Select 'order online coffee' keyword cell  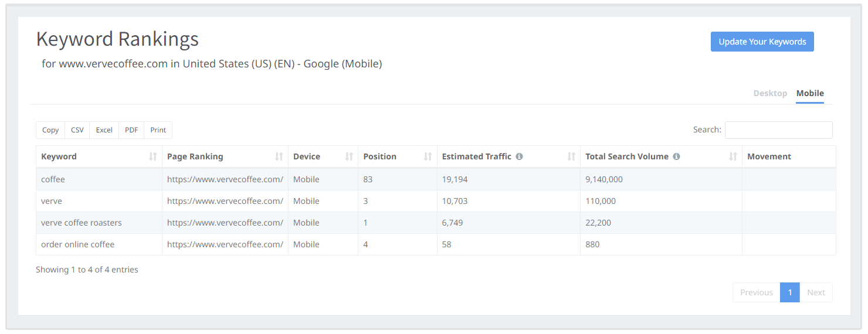99,244
